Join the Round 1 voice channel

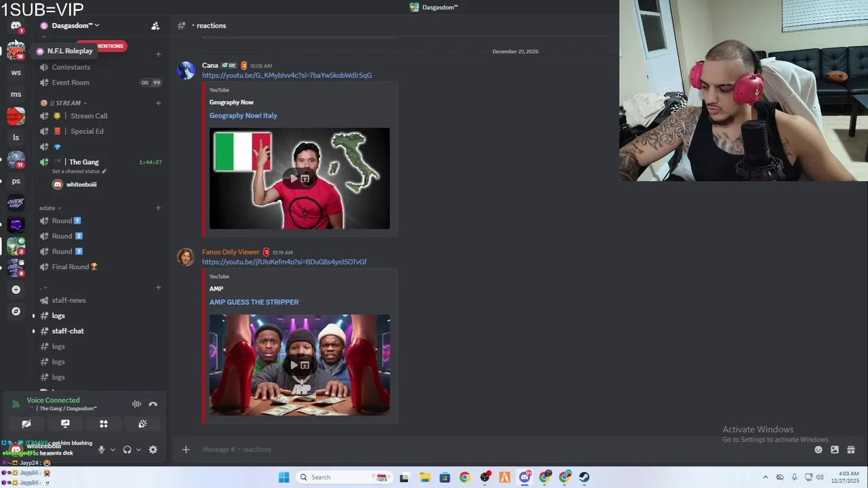(x=66, y=221)
